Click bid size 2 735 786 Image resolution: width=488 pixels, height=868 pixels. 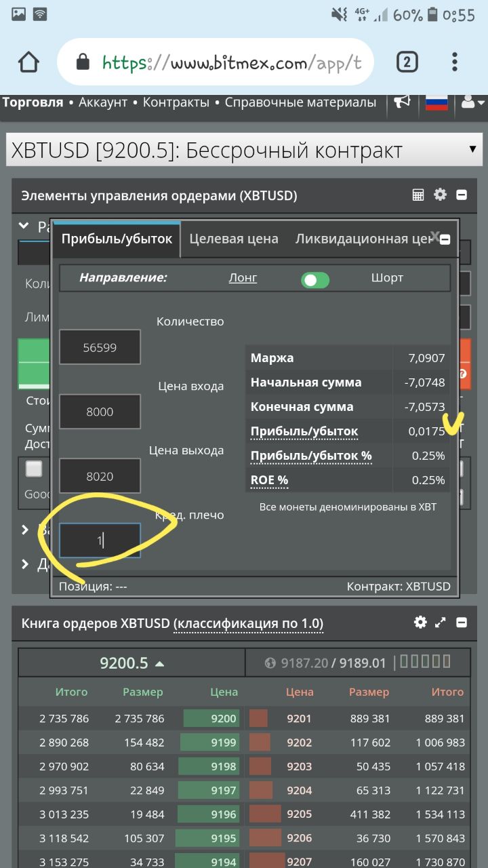140,718
